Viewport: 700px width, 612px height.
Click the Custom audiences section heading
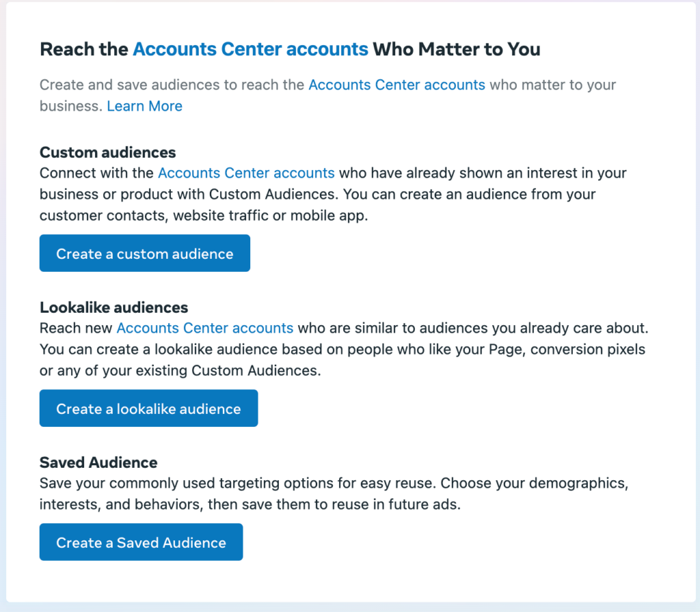coord(107,152)
